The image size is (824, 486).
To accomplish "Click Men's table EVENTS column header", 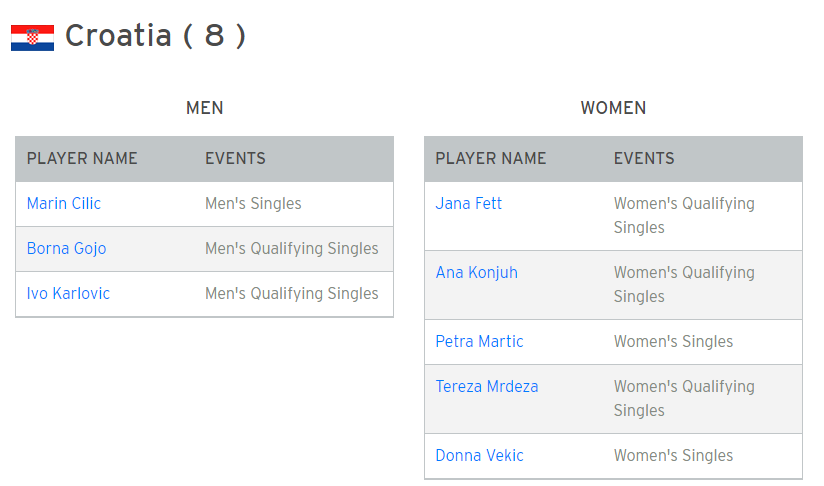I will click(235, 158).
